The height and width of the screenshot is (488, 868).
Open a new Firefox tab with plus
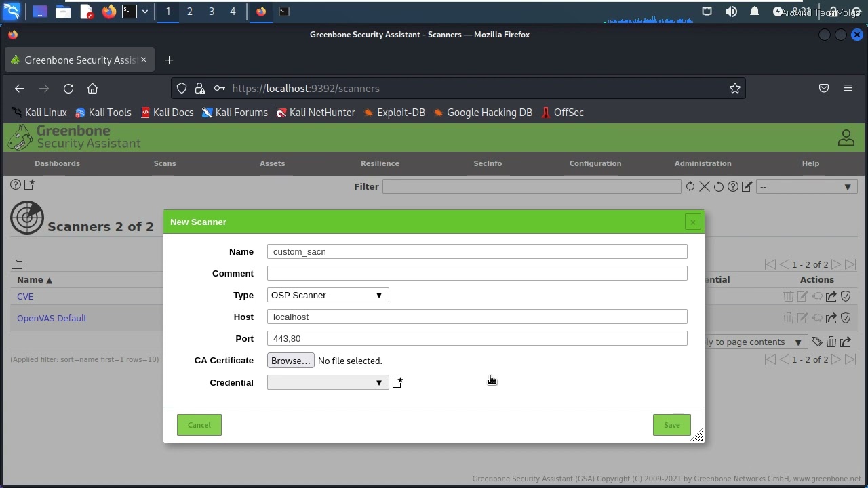170,60
